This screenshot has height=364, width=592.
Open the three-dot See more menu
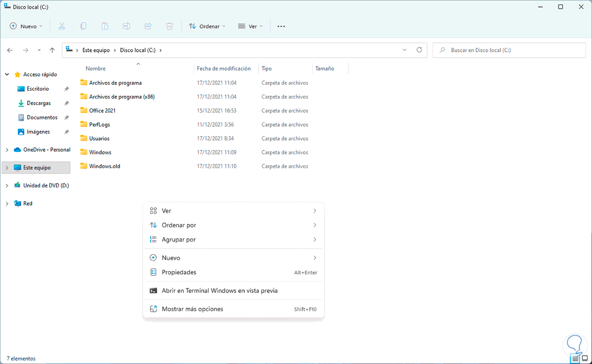281,26
